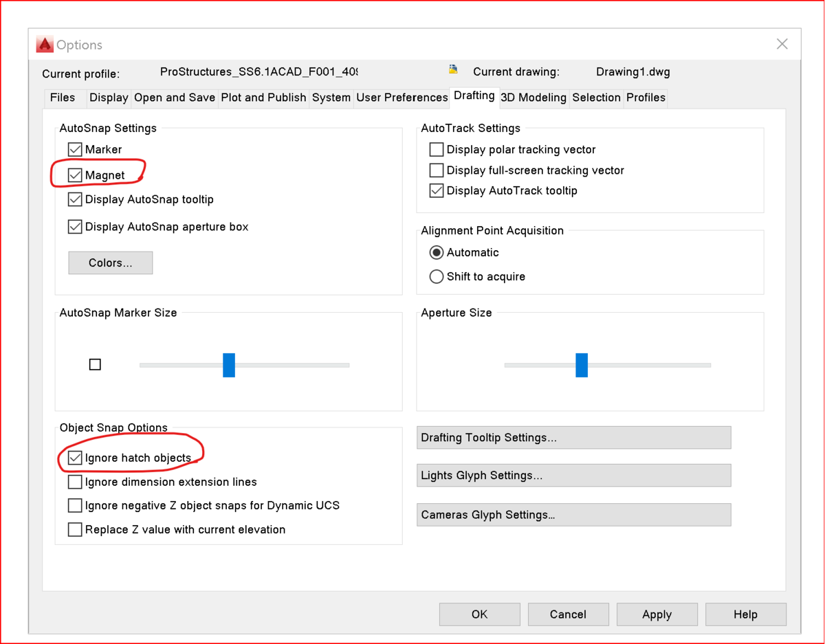Click the Aperture Size slider handle

click(582, 365)
